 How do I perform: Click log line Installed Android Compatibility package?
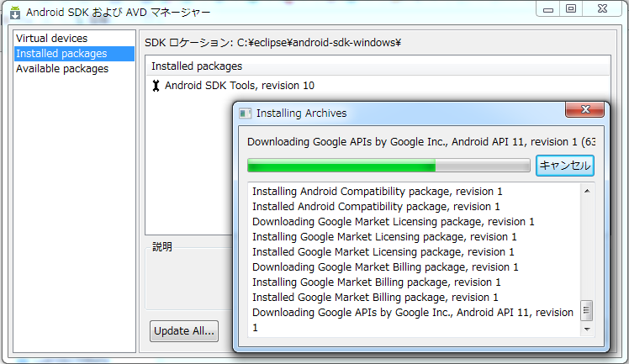376,207
